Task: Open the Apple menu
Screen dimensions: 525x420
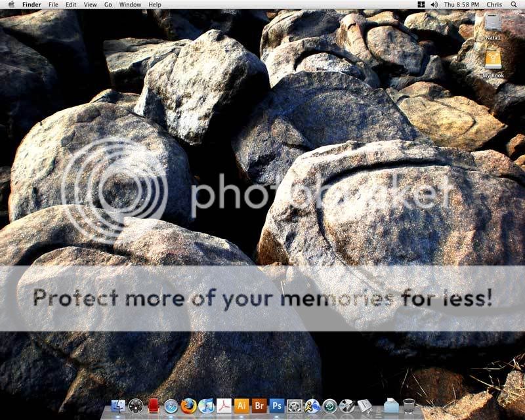Action: coord(10,5)
